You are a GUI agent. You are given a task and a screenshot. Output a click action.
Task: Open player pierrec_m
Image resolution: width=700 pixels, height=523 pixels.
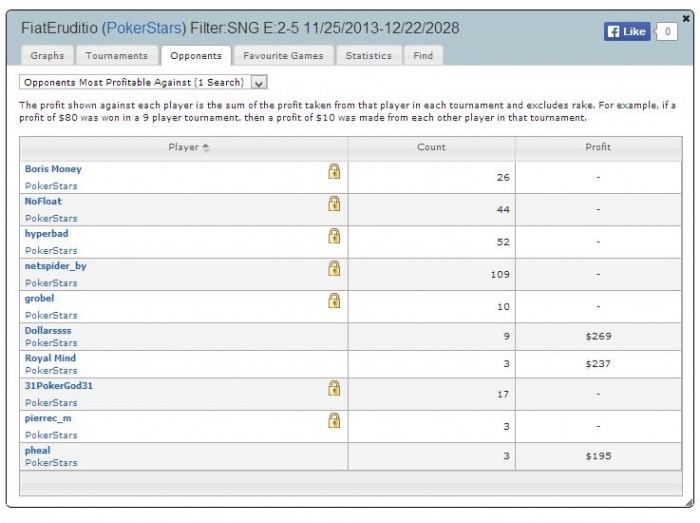click(48, 419)
